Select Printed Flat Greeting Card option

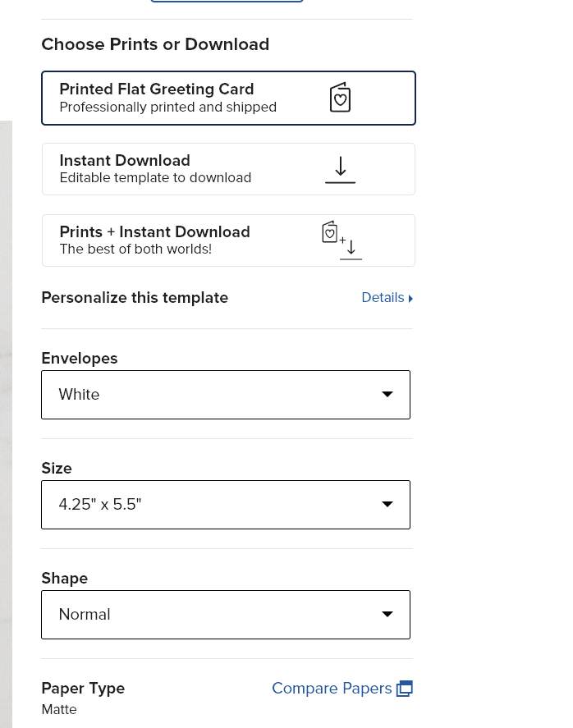228,98
